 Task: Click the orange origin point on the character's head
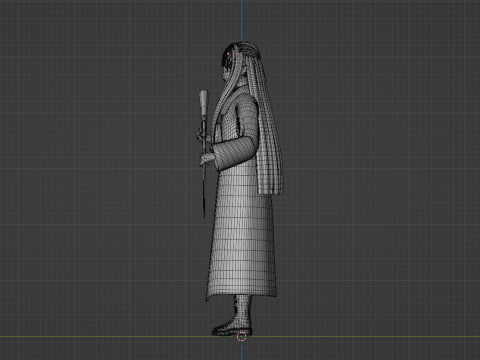tap(228, 54)
